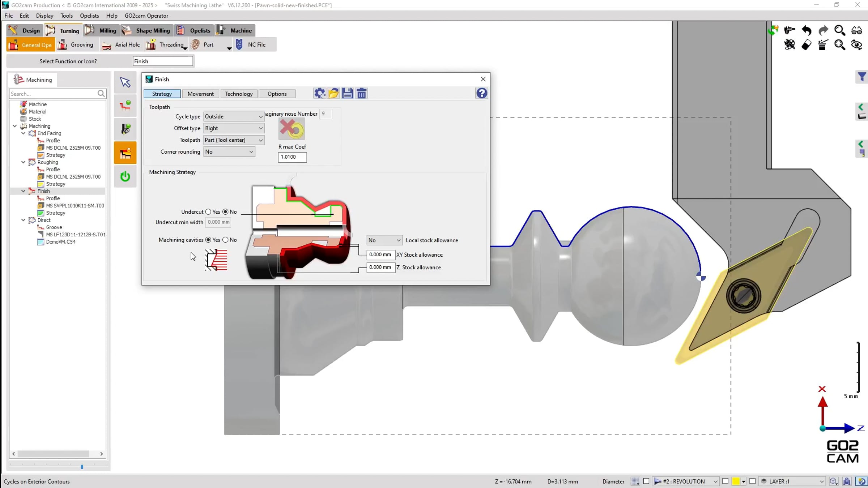Viewport: 868px width, 488px height.
Task: Switch to the Movement tab
Action: (200, 94)
